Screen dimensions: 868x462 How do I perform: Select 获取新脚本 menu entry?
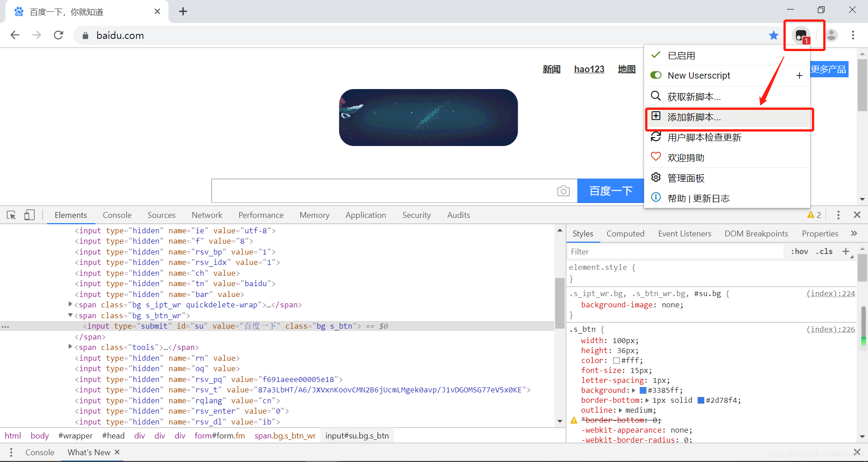click(x=727, y=96)
